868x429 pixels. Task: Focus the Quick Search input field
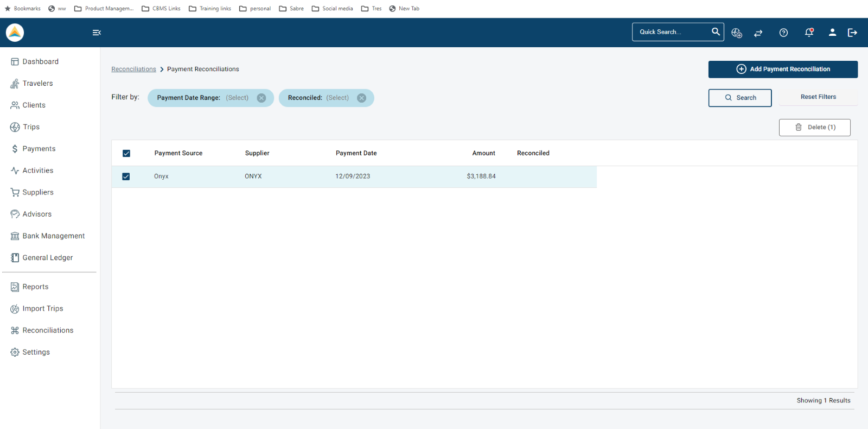(x=673, y=32)
